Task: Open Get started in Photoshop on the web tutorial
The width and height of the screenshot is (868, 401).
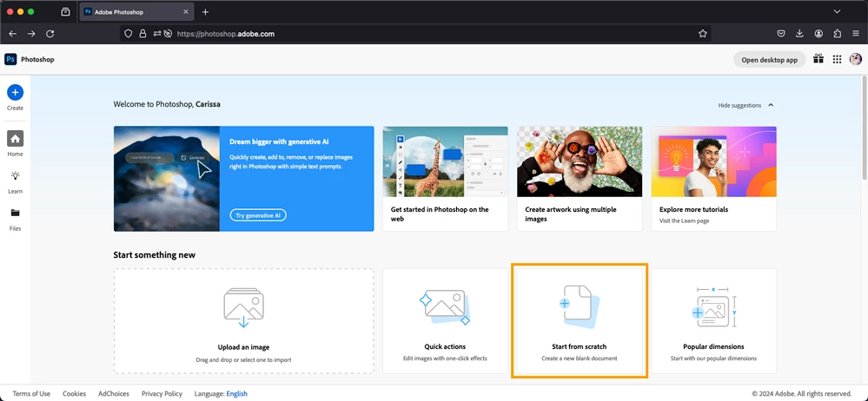Action: coord(445,179)
